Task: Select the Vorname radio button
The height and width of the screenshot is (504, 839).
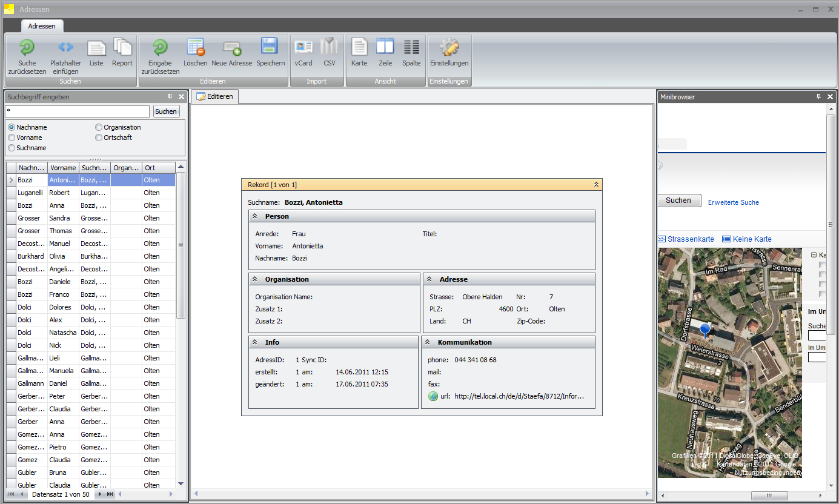Action: (x=12, y=138)
